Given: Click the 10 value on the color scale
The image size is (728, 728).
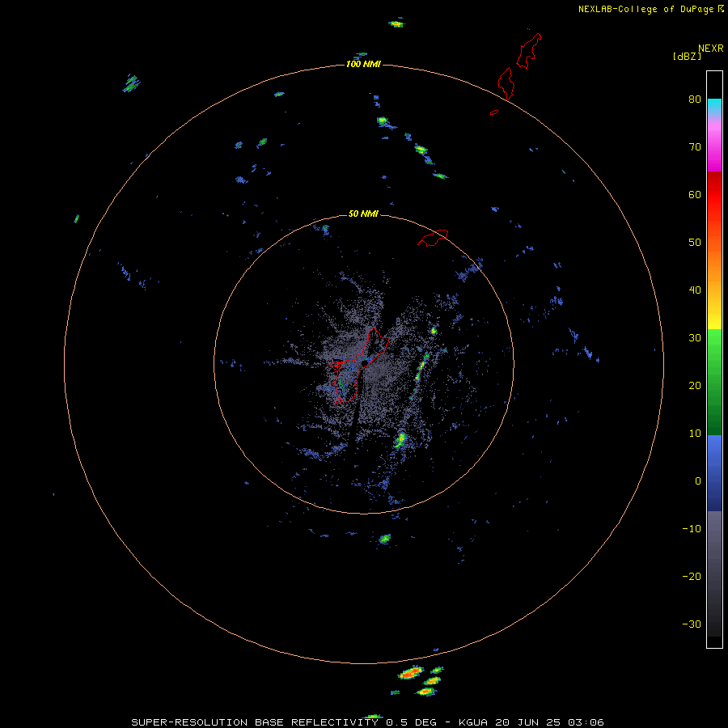Looking at the screenshot, I should 695,434.
